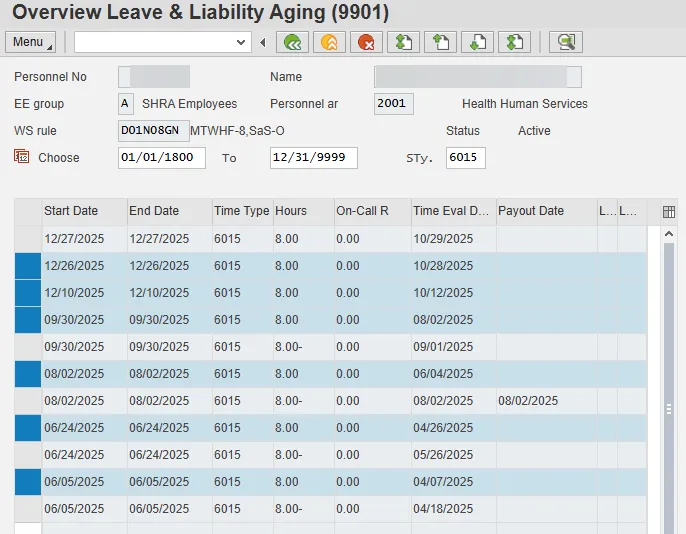The width and height of the screenshot is (686, 534).
Task: Click the end date field 12/31/9999
Action: (313, 158)
